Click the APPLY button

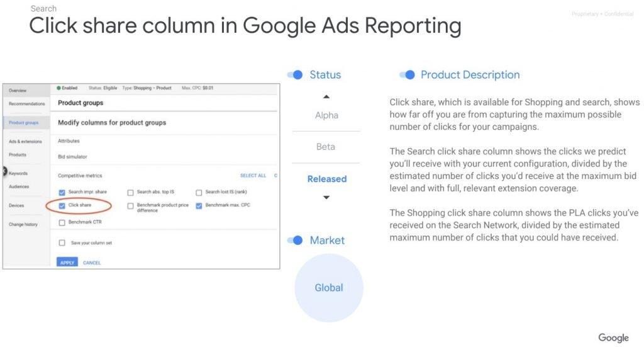pyautogui.click(x=67, y=263)
